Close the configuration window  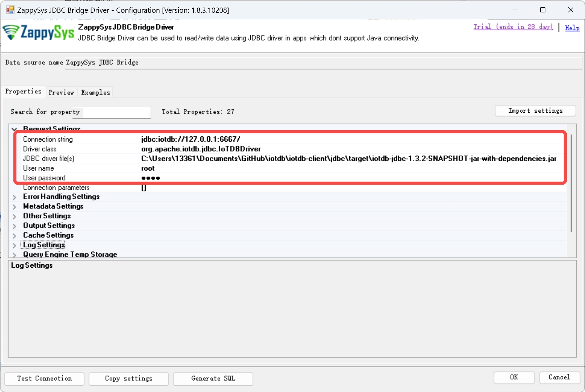(x=571, y=10)
